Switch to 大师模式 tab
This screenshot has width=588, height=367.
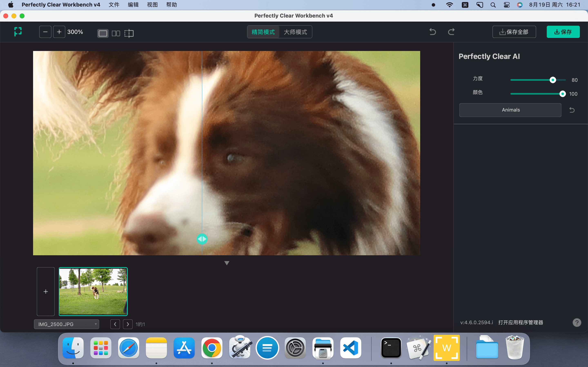point(295,32)
